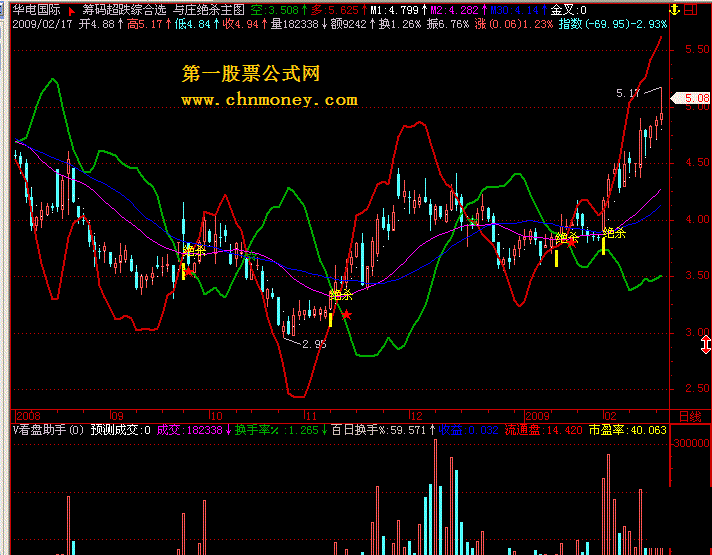
Task: Click the 指数(-69.95)-2.93% readout
Action: click(613, 24)
